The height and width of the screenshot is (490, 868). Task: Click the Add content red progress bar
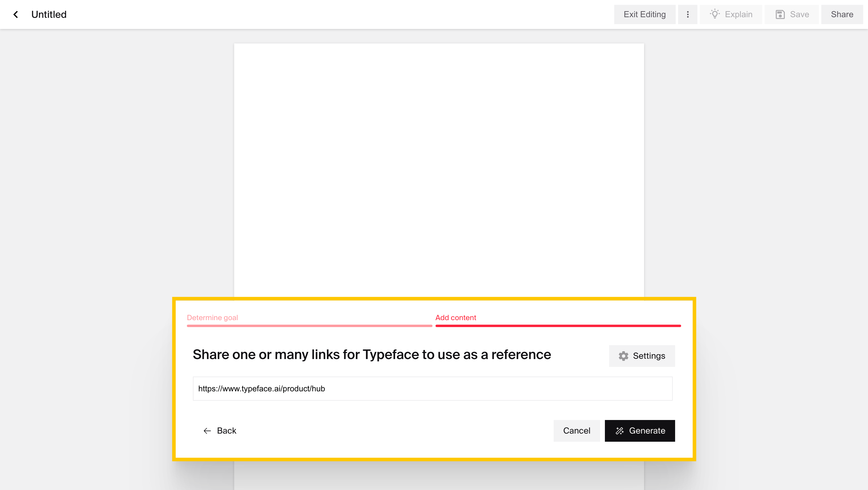pos(558,326)
